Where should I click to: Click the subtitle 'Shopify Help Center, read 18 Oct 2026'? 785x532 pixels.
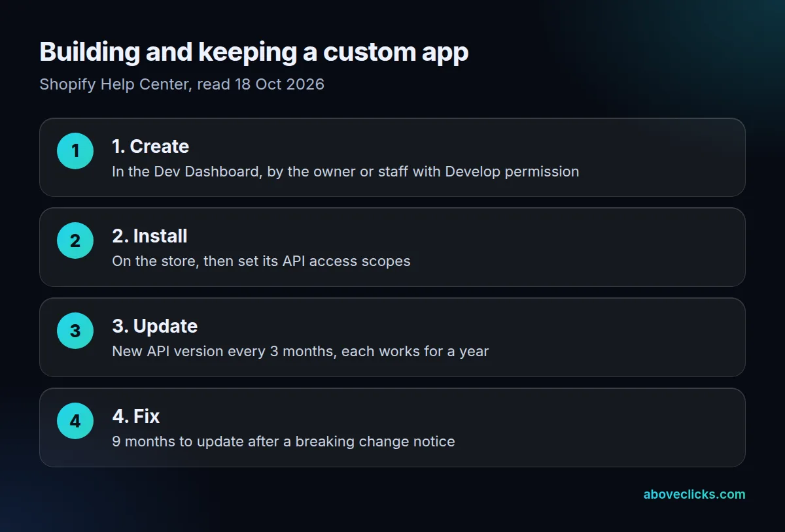point(182,84)
